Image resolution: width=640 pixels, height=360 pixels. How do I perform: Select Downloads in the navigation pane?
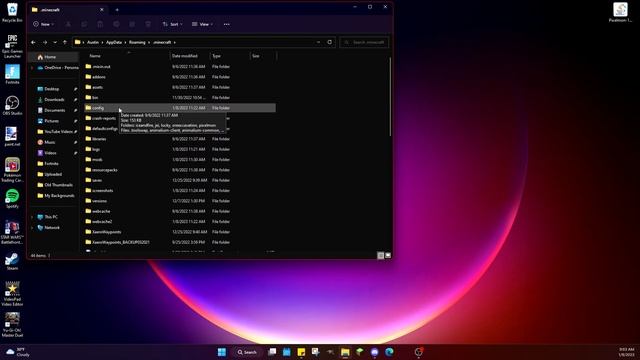(54, 100)
